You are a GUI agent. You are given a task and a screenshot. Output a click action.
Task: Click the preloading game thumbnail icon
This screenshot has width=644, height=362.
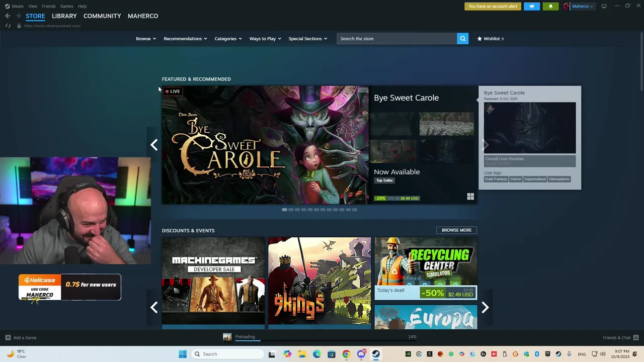[x=227, y=337]
